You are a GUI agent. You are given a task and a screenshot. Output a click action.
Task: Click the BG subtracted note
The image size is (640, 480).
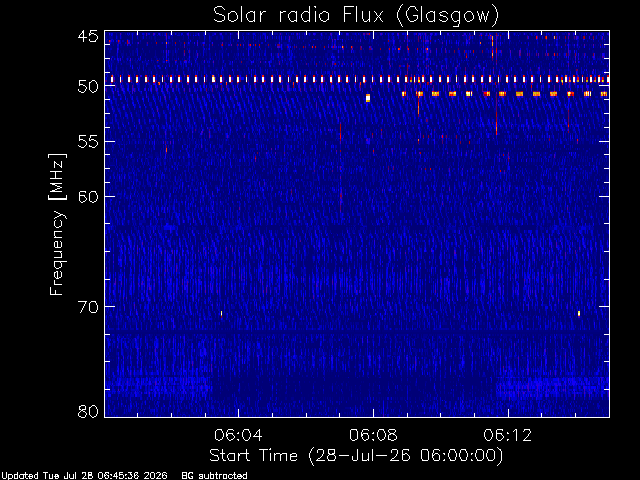coord(214,476)
